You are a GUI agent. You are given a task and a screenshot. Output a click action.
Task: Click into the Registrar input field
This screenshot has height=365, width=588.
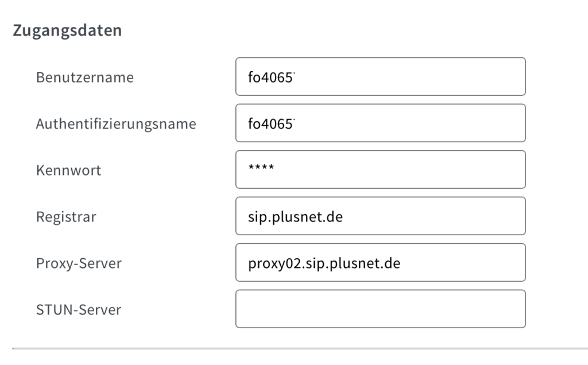click(x=380, y=216)
